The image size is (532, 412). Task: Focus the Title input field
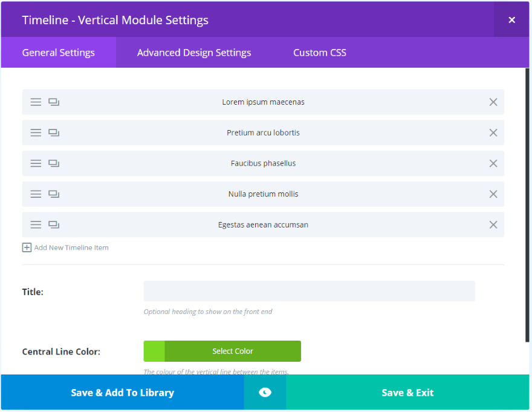coord(309,291)
